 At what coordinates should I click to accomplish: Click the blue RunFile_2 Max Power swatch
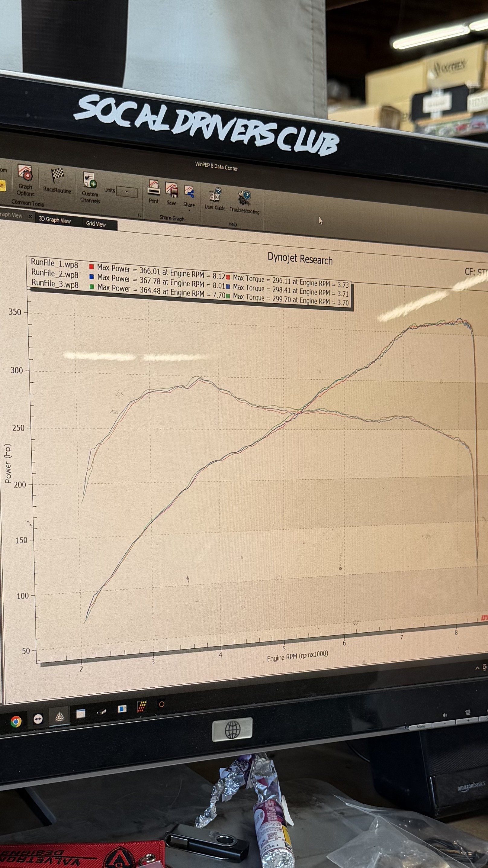(x=91, y=277)
